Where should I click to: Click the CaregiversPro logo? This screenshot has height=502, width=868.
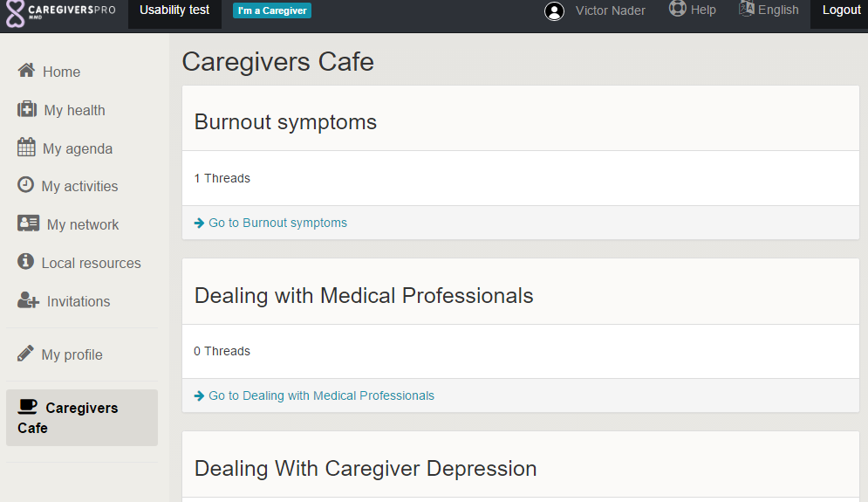coord(60,12)
